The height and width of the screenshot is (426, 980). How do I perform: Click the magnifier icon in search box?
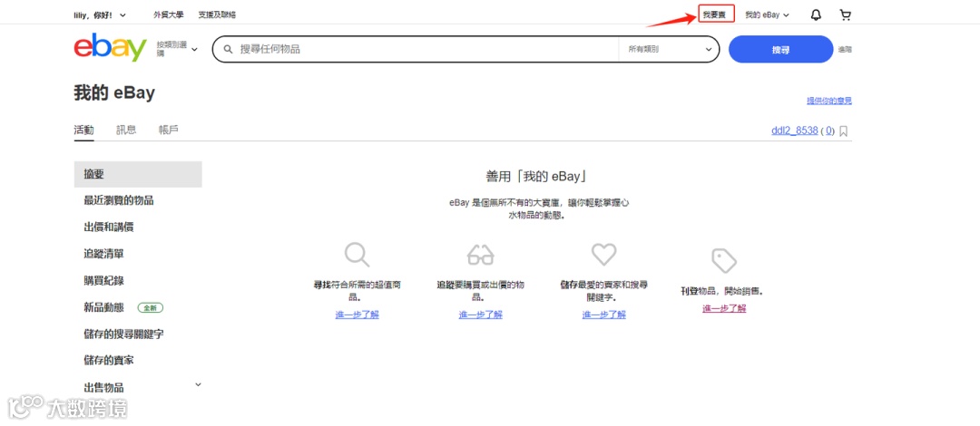click(x=229, y=49)
